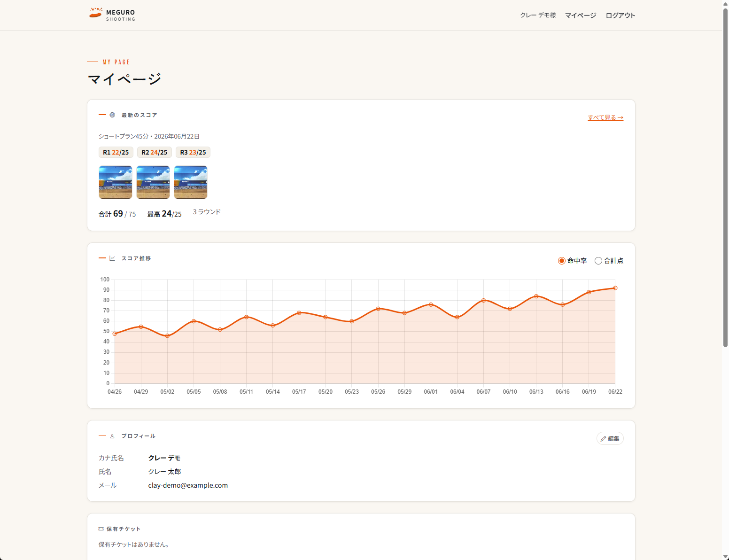This screenshot has width=729, height=560.
Task: Click the chart icon beside スコア推移
Action: pyautogui.click(x=112, y=258)
